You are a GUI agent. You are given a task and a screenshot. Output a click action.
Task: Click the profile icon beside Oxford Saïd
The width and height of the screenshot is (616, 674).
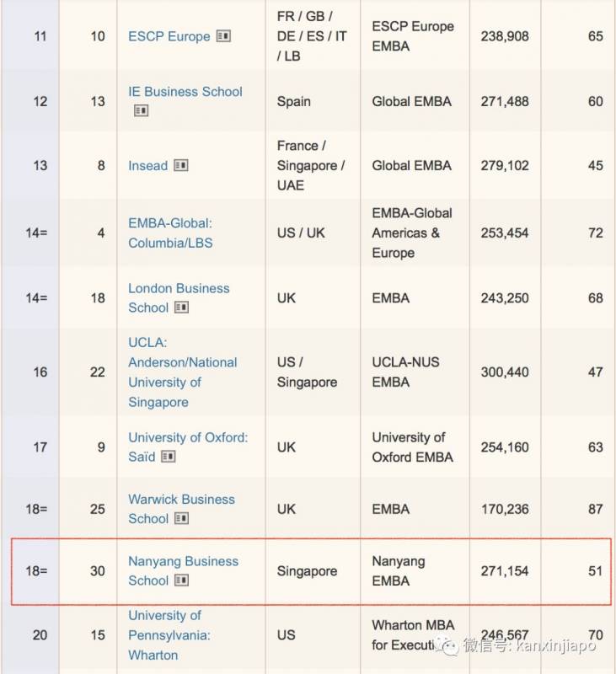click(169, 457)
